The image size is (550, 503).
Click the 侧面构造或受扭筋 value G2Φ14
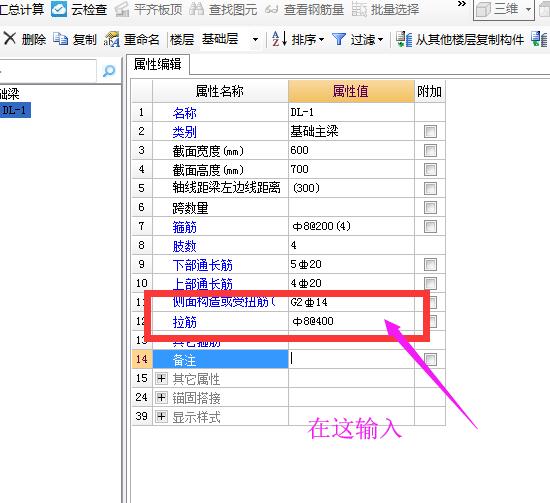[351, 302]
